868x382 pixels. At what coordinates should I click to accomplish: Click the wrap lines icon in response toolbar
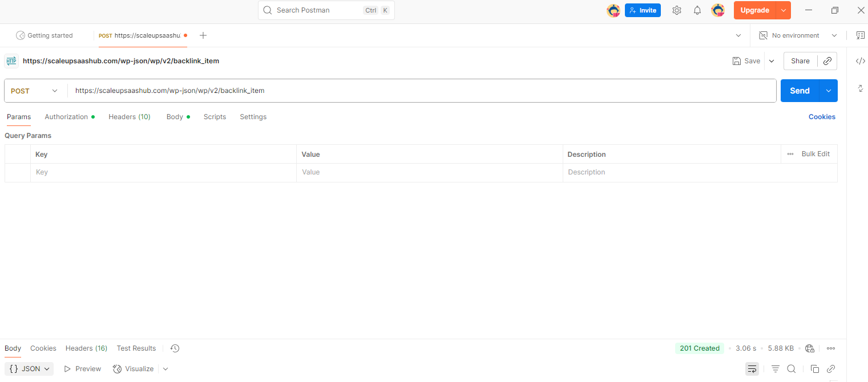[752, 369]
